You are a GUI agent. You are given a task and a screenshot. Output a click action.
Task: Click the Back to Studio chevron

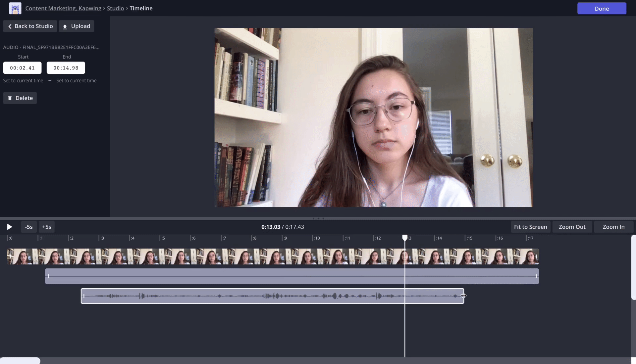pyautogui.click(x=10, y=26)
